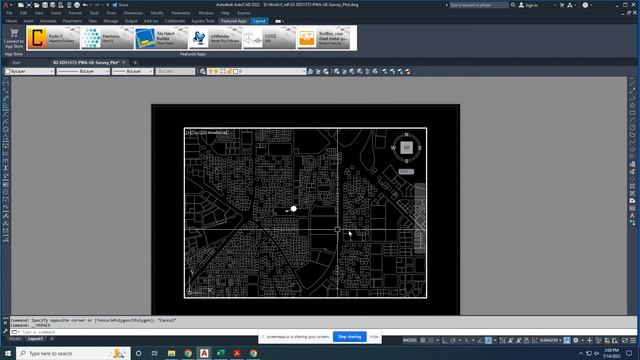Open the Autodesk App Store cart icon in title bar
Viewport: 640px width, 360px height.
(x=562, y=5)
